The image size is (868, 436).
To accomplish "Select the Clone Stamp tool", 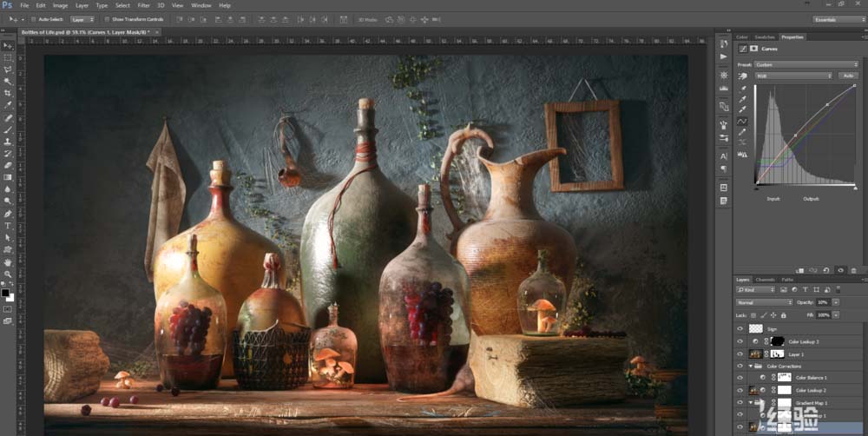I will (x=8, y=142).
